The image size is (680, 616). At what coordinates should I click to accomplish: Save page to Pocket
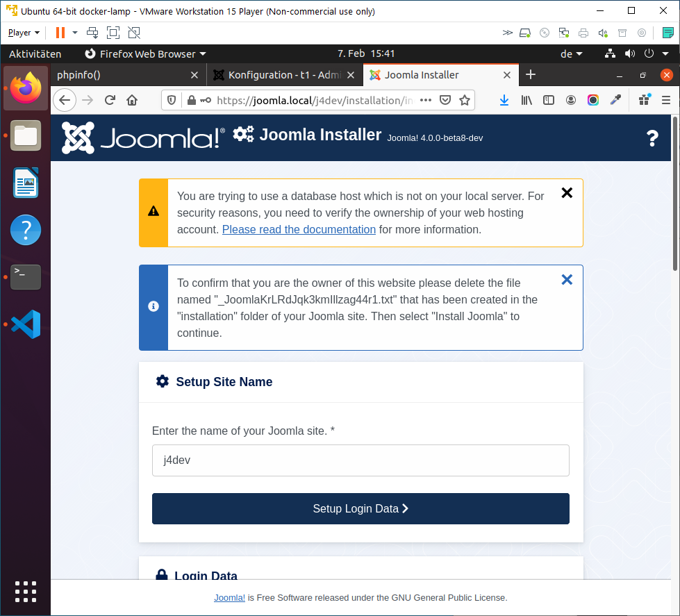tap(445, 101)
